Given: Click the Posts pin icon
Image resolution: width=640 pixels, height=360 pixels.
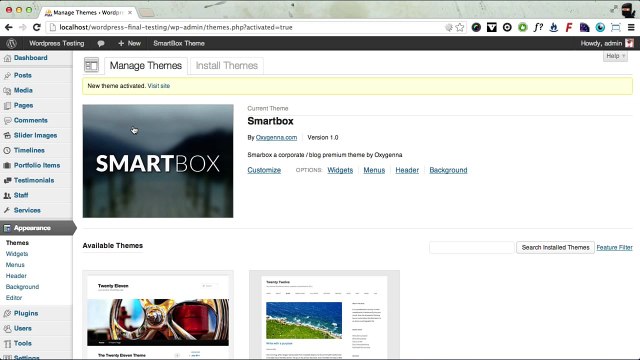Looking at the screenshot, I should (7, 76).
